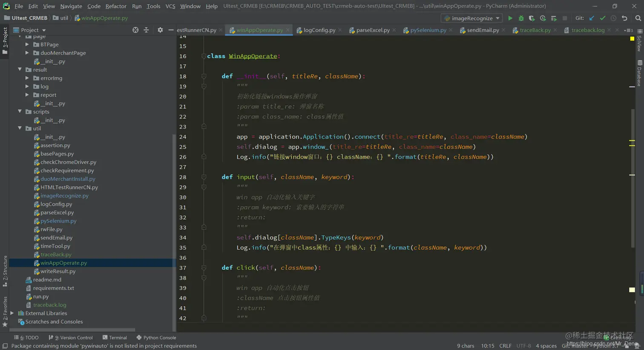The height and width of the screenshot is (350, 644).
Task: Click the Debug bug icon
Action: click(521, 18)
